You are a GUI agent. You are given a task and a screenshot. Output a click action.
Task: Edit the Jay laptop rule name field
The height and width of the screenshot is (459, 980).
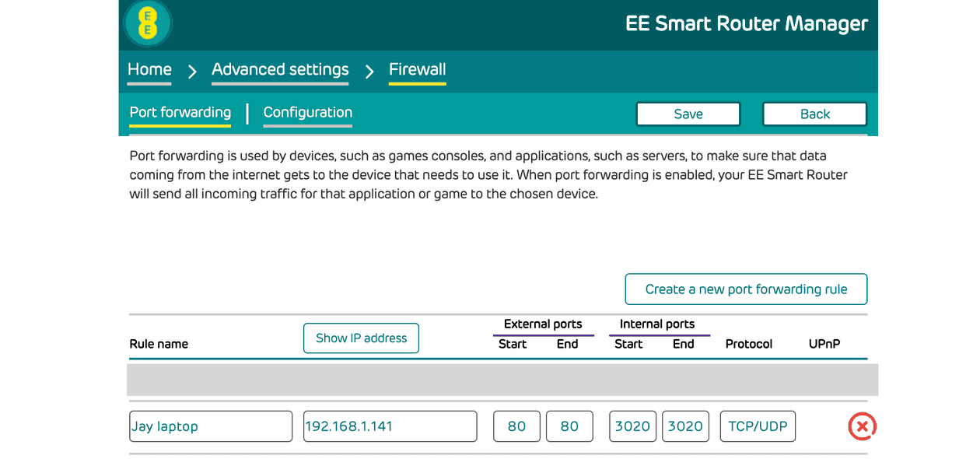(x=210, y=426)
